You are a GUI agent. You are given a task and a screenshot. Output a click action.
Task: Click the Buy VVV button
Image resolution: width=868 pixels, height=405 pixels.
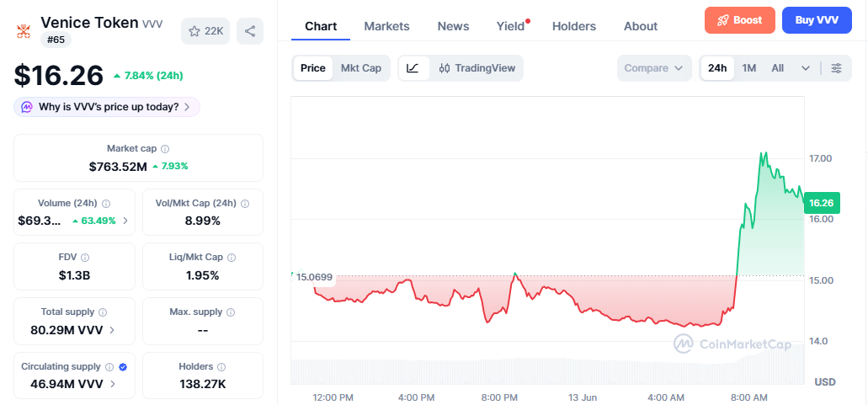click(817, 20)
